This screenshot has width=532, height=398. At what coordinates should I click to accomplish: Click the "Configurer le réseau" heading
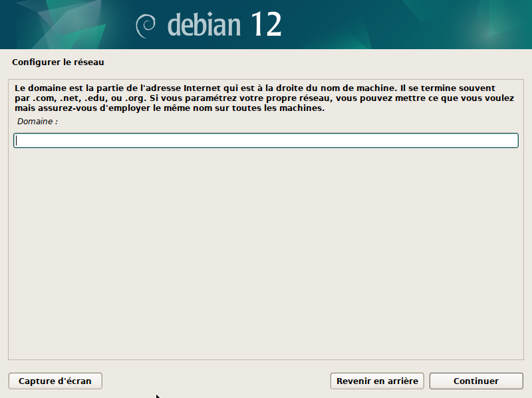[x=58, y=62]
